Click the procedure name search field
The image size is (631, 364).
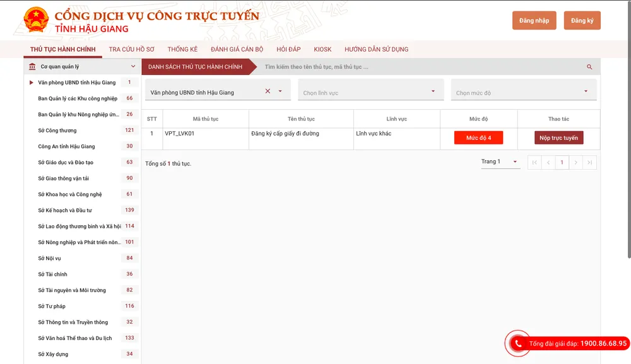pyautogui.click(x=420, y=67)
